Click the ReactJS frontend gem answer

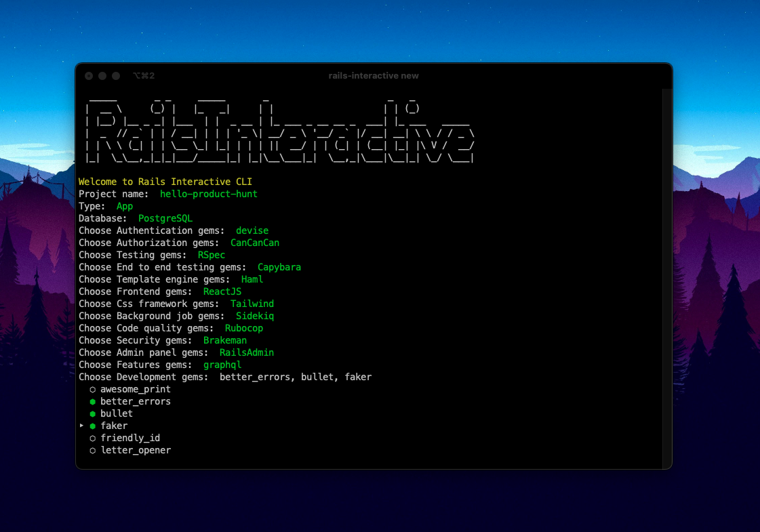click(x=222, y=291)
